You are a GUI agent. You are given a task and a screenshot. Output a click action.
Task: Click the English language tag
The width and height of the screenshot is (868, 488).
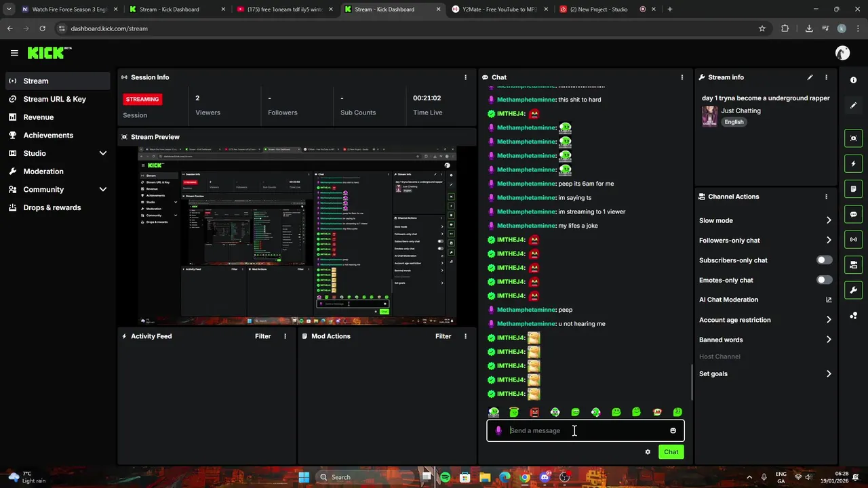(734, 122)
